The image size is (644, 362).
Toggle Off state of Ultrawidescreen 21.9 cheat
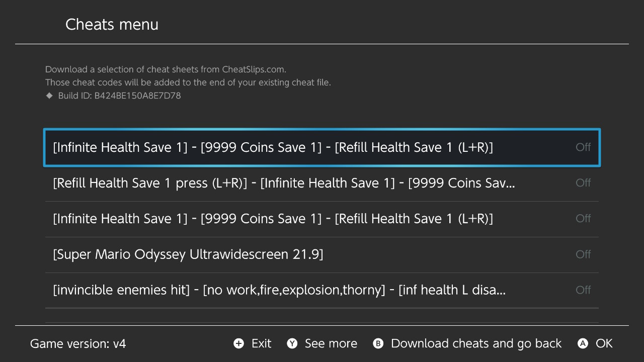click(583, 254)
